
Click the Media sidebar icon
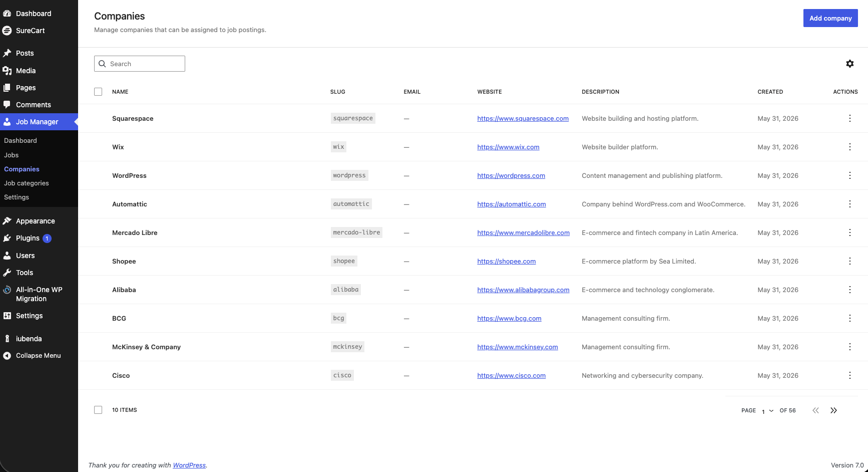[x=7, y=71]
